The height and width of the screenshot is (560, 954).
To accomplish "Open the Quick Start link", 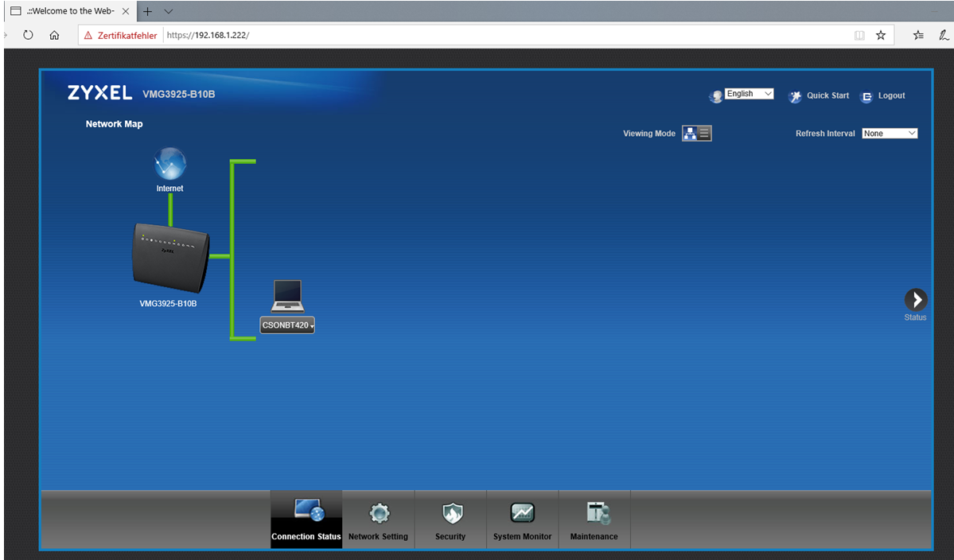I will [827, 95].
